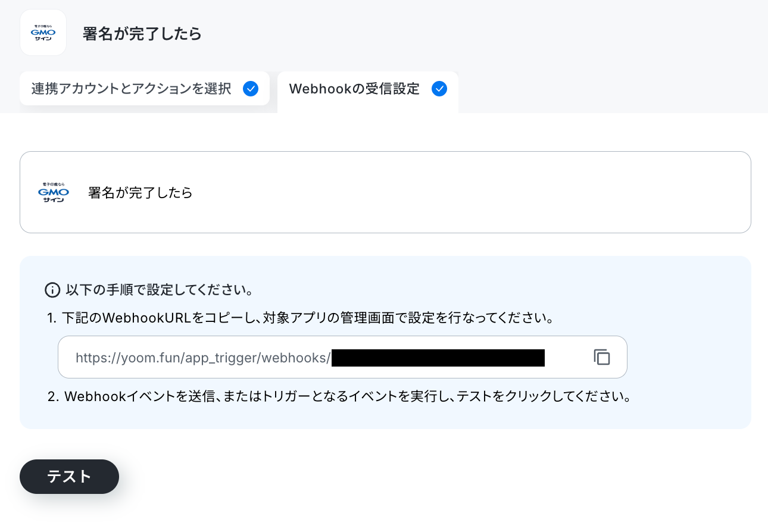Click into the Webhook URL field
This screenshot has height=532, width=768.
342,357
